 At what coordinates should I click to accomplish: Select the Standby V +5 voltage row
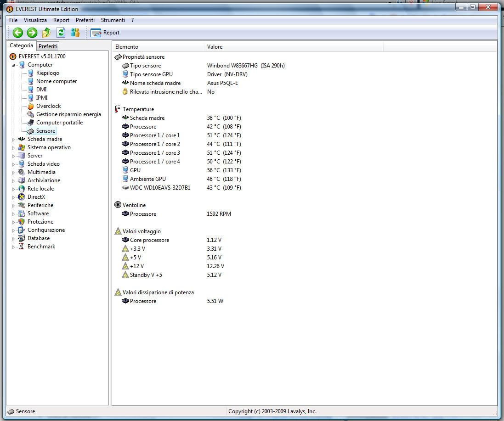pyautogui.click(x=172, y=275)
